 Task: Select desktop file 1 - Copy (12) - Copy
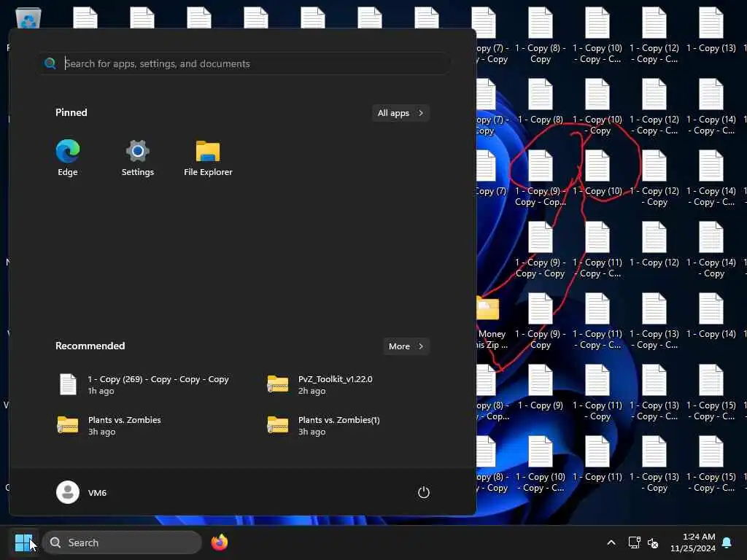point(654,179)
